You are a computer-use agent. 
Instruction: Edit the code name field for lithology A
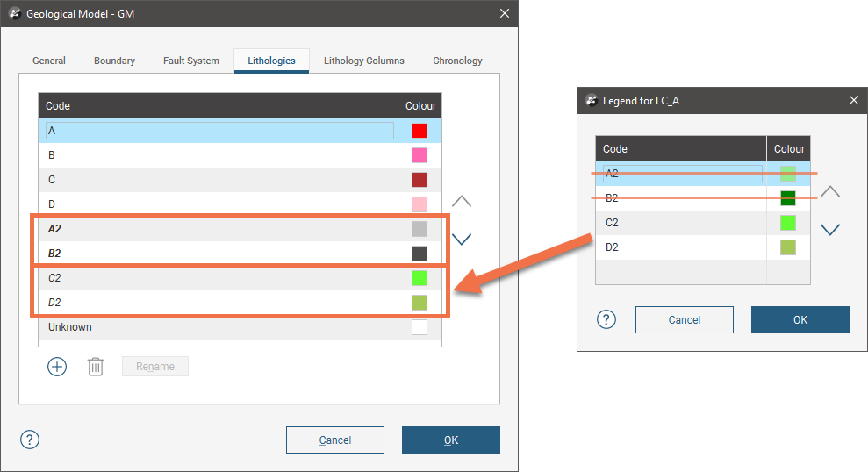point(219,131)
